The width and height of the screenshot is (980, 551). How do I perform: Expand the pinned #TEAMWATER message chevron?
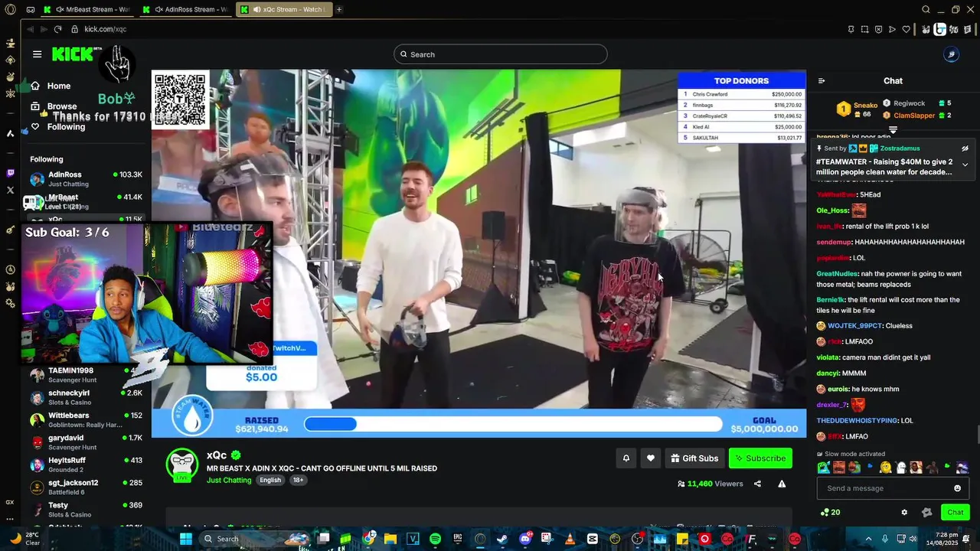(965, 165)
